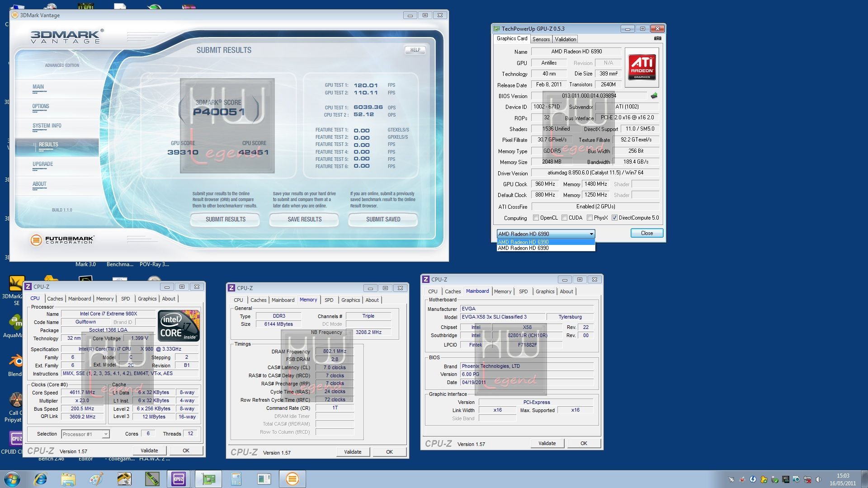Launch Internet Explorer from the taskbar
Screen dimensions: 868x488
pos(41,479)
